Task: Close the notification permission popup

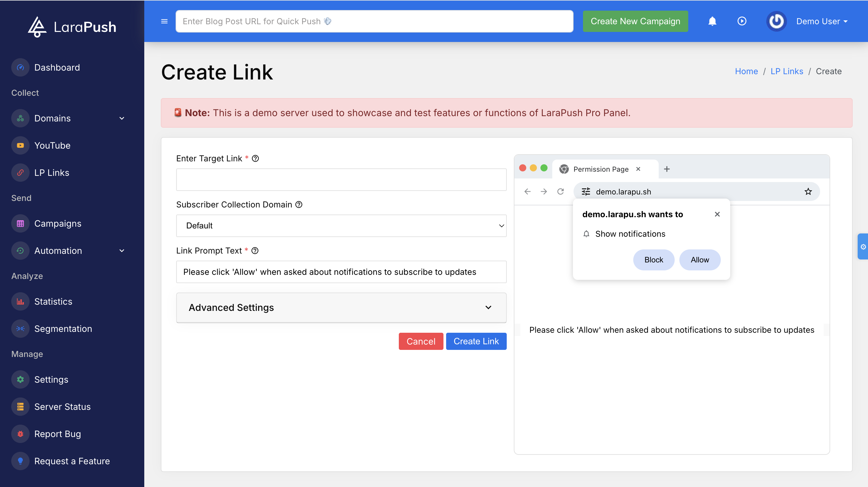Action: point(717,214)
